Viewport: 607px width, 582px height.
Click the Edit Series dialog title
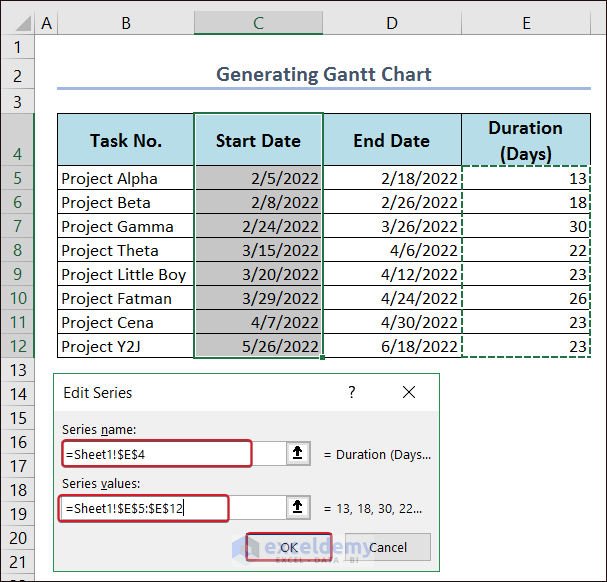coord(98,393)
